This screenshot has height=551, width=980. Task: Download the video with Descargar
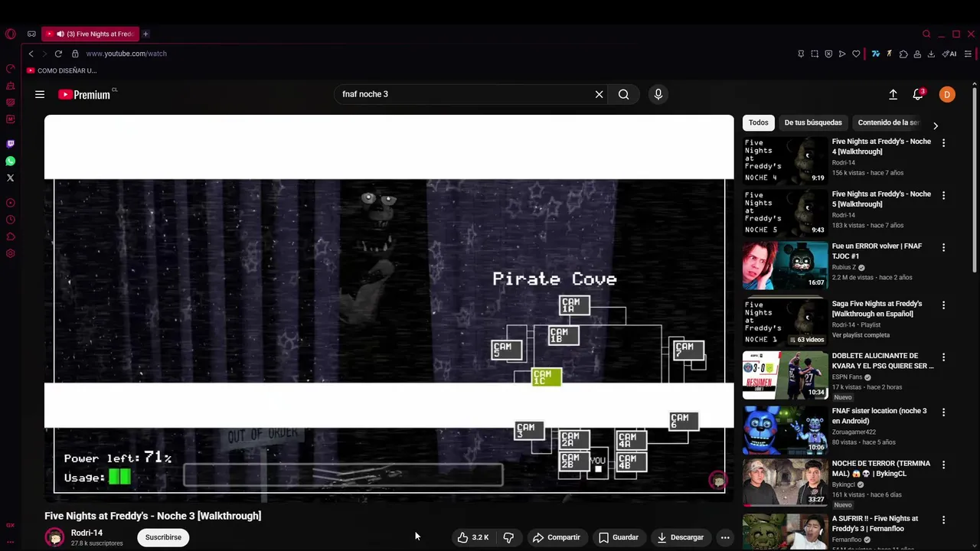click(x=681, y=537)
